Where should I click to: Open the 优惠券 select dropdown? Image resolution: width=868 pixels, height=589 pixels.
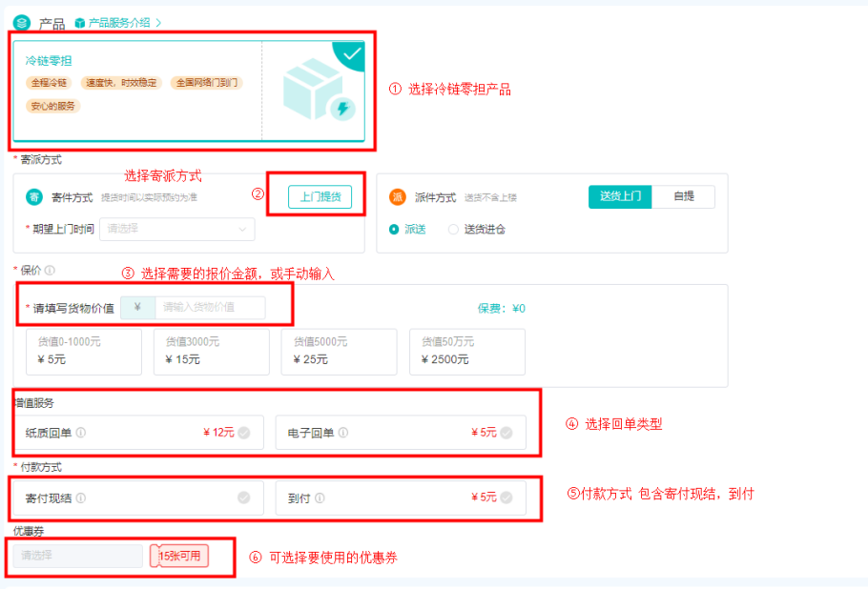pos(78,556)
